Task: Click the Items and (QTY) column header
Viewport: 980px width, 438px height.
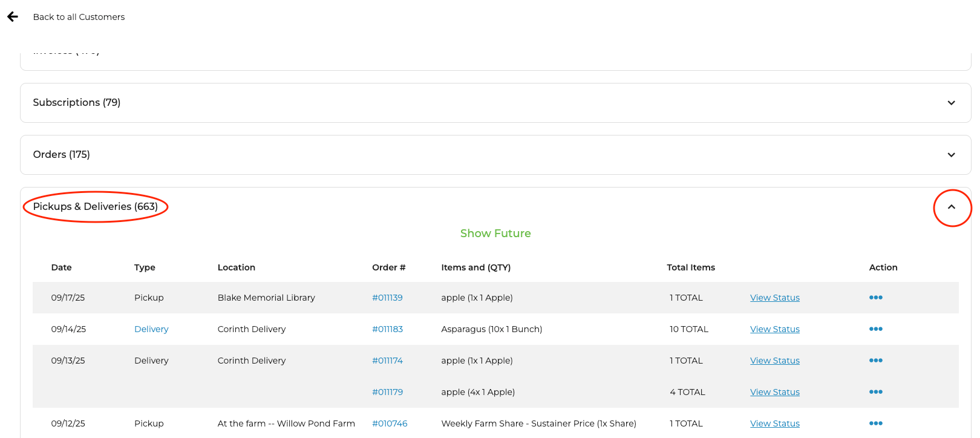Action: tap(476, 267)
